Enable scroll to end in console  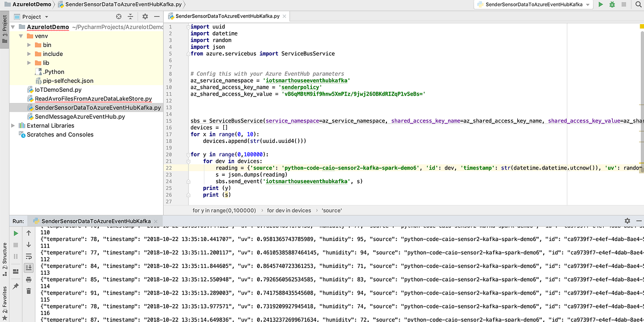tap(28, 267)
